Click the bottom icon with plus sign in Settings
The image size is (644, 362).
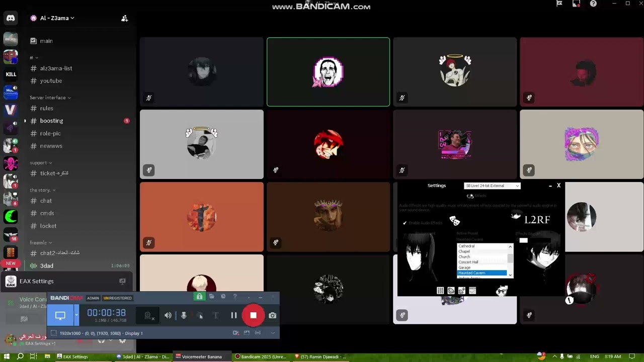pyautogui.click(x=461, y=291)
